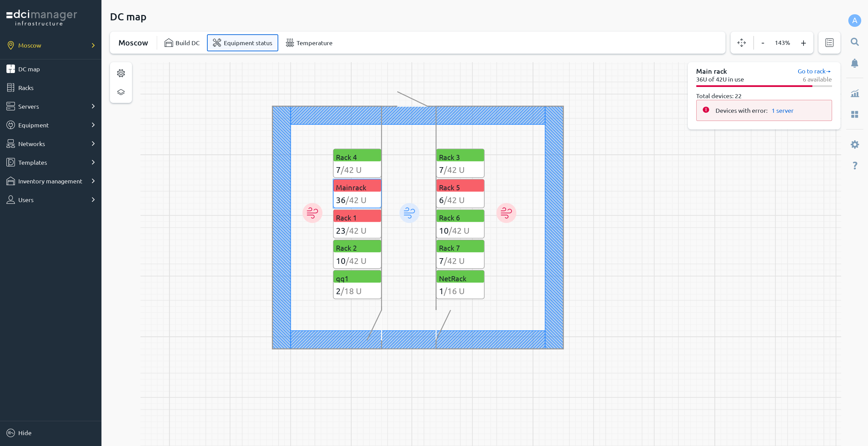Switch to Temperature view
This screenshot has width=868, height=446.
(309, 43)
